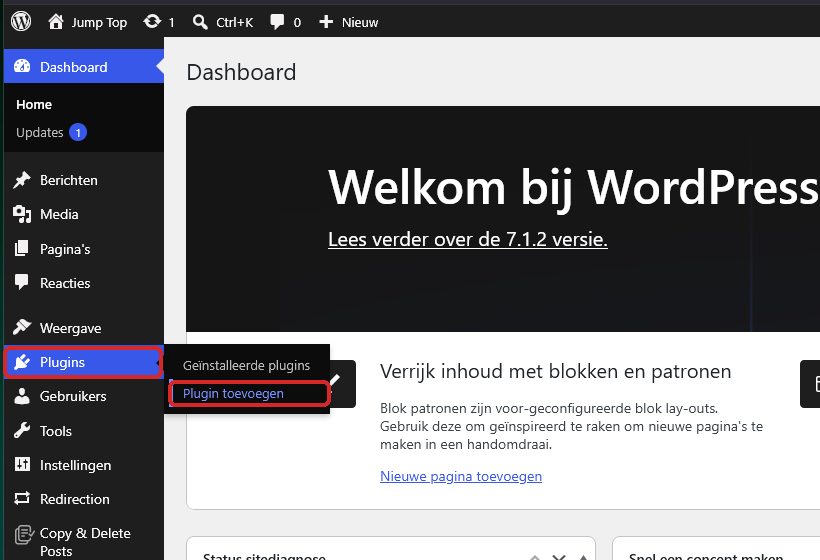Image resolution: width=820 pixels, height=560 pixels.
Task: Select Plugin toevoegen from flyout
Action: pos(233,393)
